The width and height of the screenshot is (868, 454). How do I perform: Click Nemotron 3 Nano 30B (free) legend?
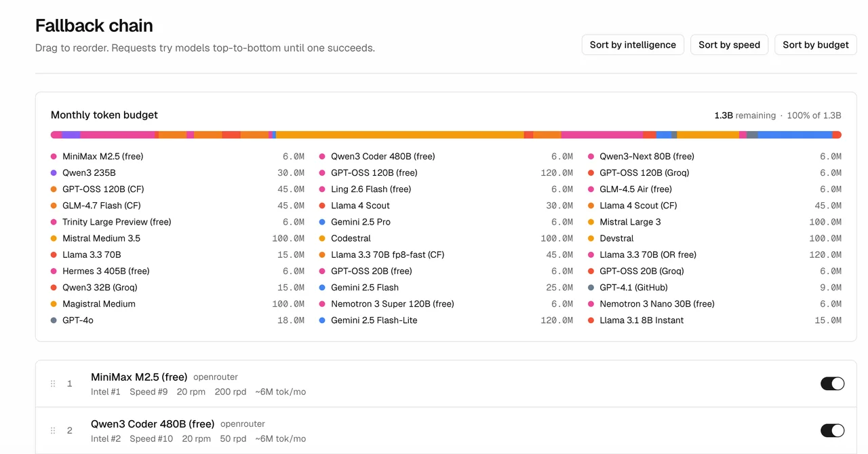point(657,304)
